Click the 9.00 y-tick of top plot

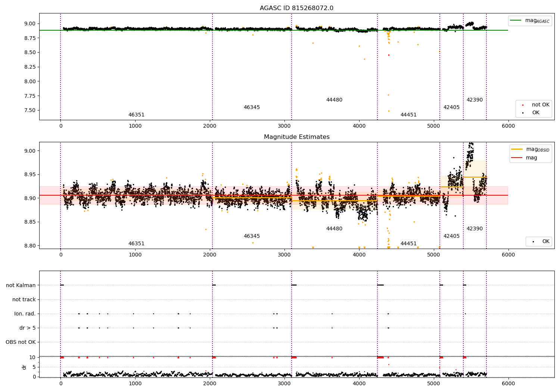click(x=30, y=24)
